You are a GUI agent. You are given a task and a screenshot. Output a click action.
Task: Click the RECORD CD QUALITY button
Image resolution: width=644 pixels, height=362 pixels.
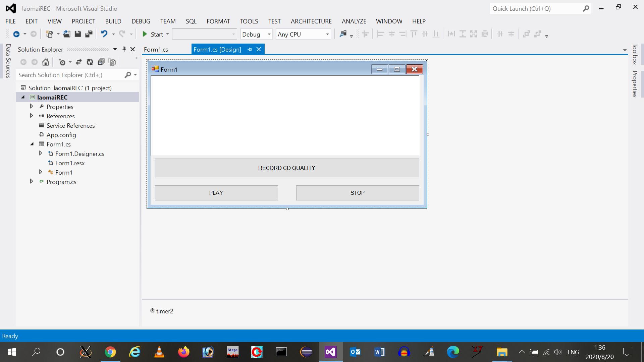click(x=287, y=168)
